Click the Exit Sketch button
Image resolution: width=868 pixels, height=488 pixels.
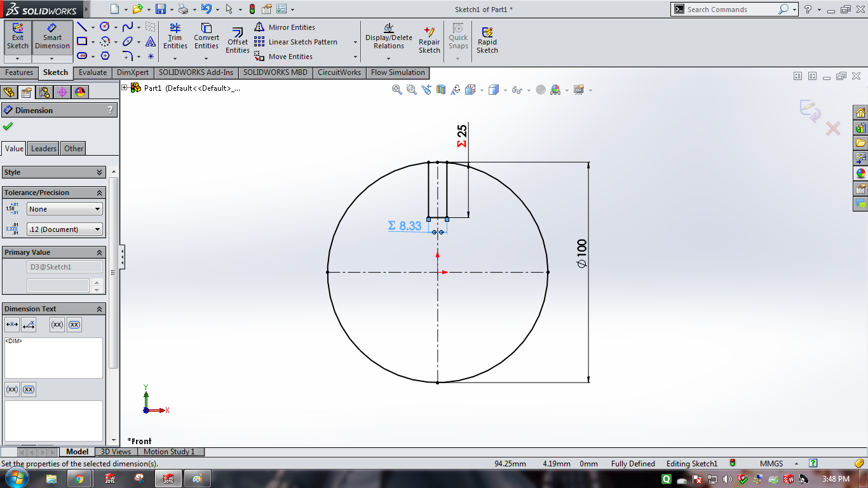click(18, 37)
